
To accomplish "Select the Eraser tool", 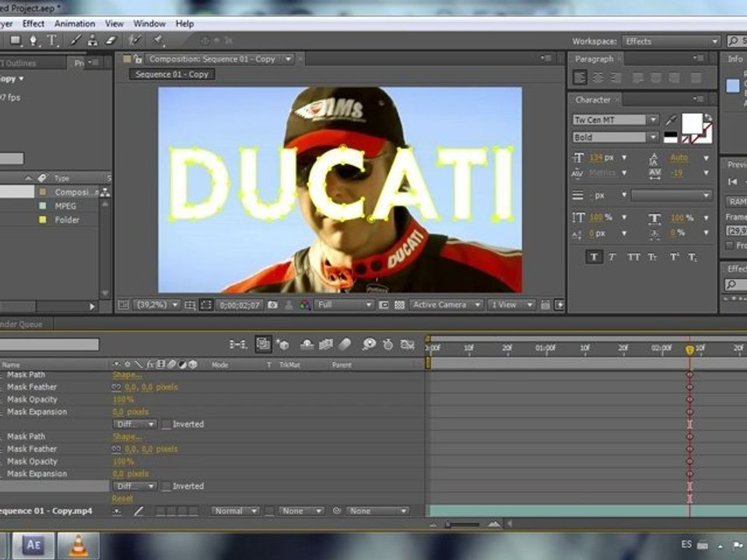I will [x=111, y=40].
